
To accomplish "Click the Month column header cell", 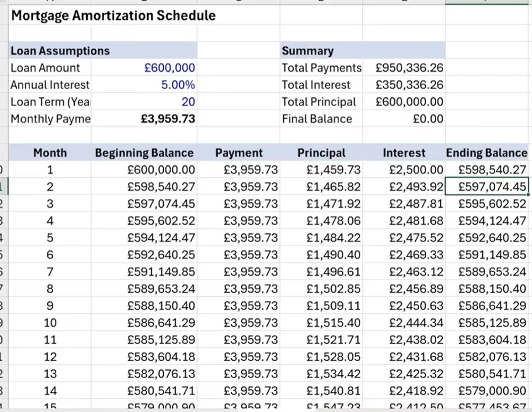I will (50, 153).
